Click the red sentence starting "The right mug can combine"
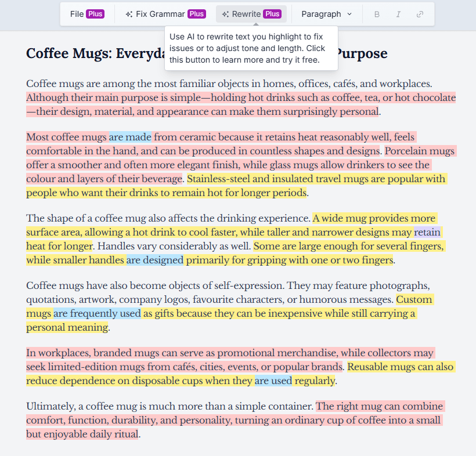 tap(235, 420)
